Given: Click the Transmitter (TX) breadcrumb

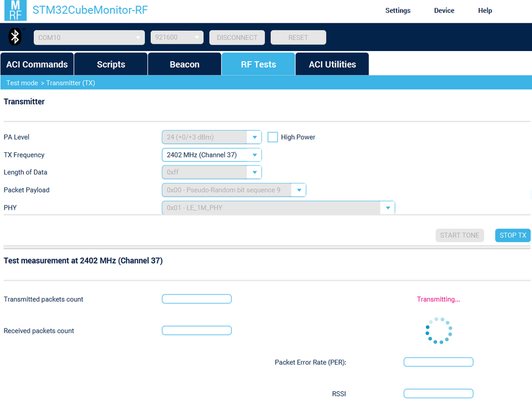Looking at the screenshot, I should (71, 82).
